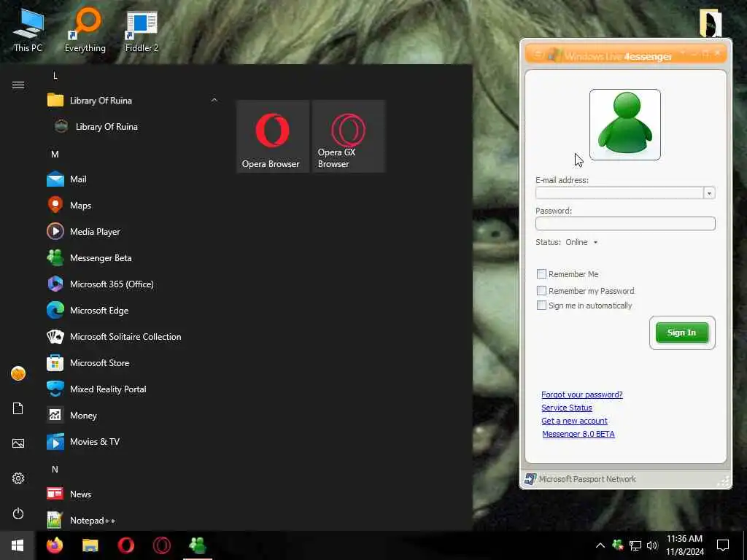Screen dimensions: 747x560
Task: Open the E-mail address dropdown arrow
Action: [x=709, y=192]
